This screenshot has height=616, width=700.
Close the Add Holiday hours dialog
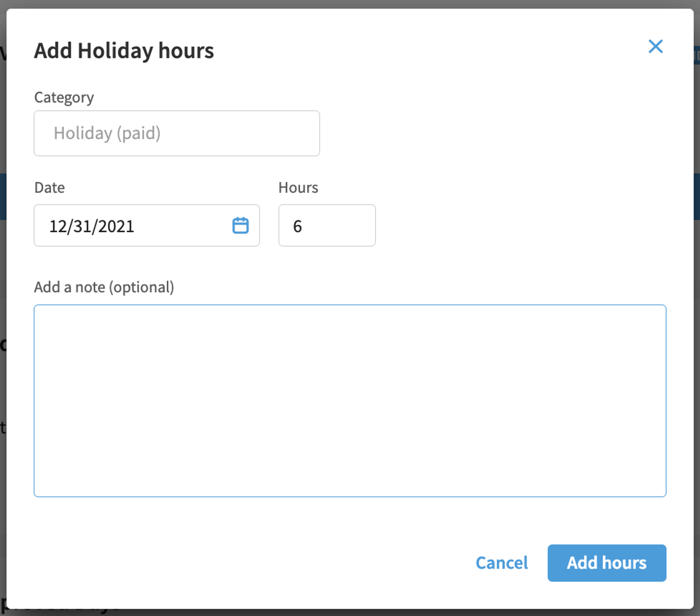(656, 46)
